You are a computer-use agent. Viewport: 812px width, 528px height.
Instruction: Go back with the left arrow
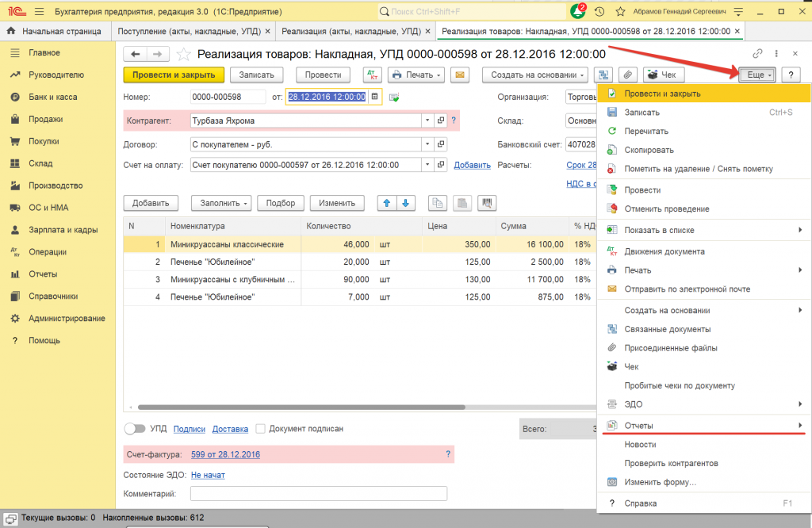[135, 54]
